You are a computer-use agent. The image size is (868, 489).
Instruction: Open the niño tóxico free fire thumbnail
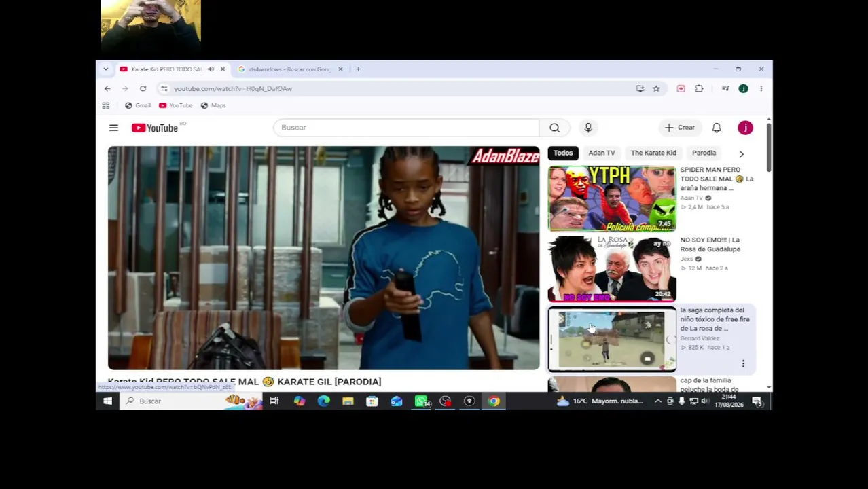(612, 339)
